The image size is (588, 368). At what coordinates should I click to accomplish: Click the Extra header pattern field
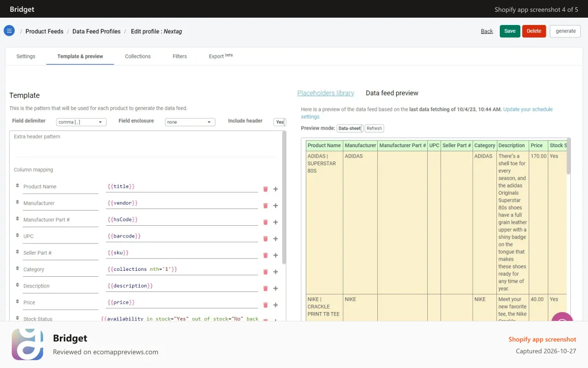coord(146,144)
